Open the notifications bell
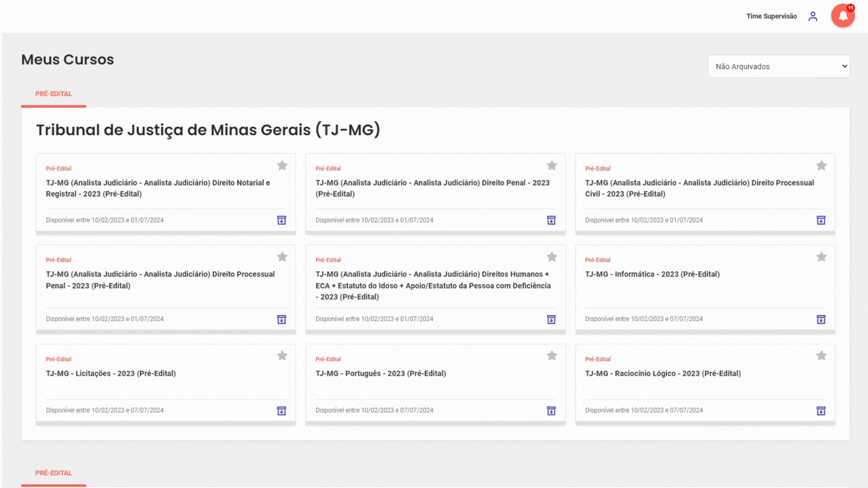Image resolution: width=868 pixels, height=488 pixels. [843, 16]
